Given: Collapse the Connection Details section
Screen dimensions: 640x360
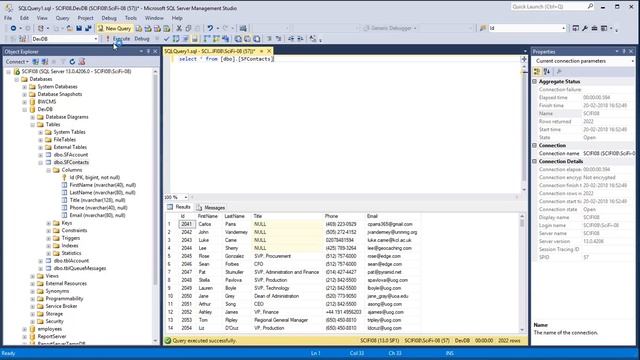Looking at the screenshot, I should (535, 161).
